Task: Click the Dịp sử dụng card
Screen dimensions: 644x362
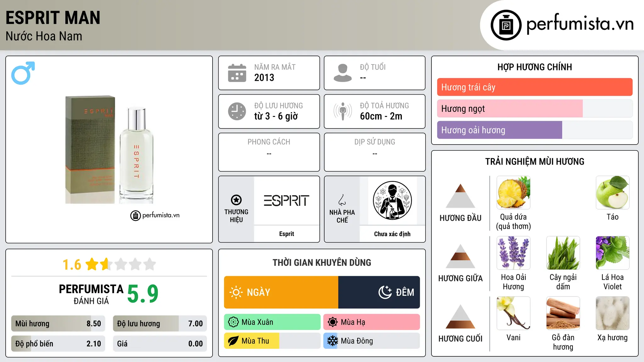Action: point(375,152)
